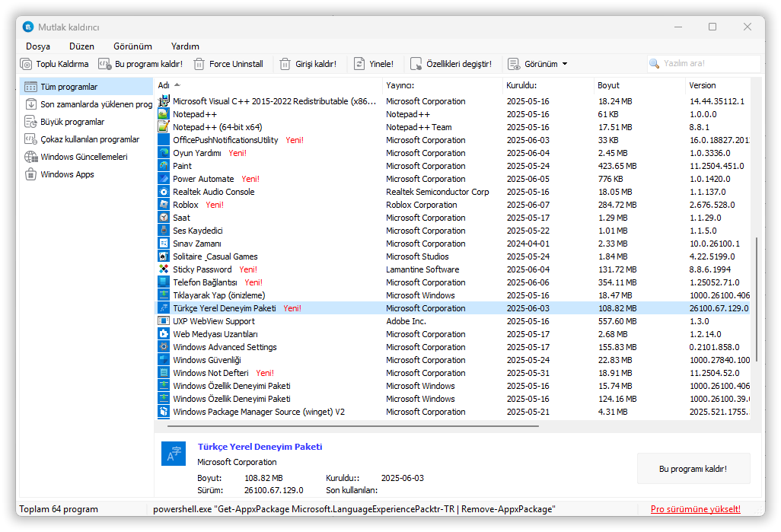781x532 pixels.
Task: Click the Windows Güncellemeleri globe icon
Action: [x=30, y=157]
